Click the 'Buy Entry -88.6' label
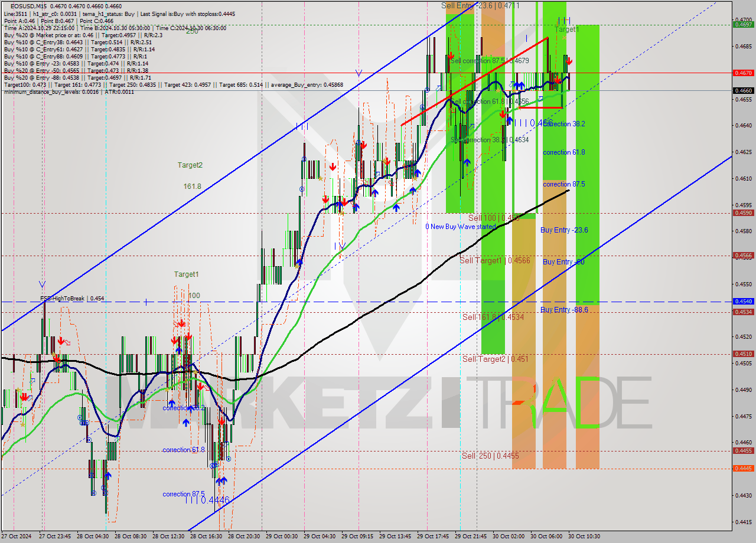 564,310
